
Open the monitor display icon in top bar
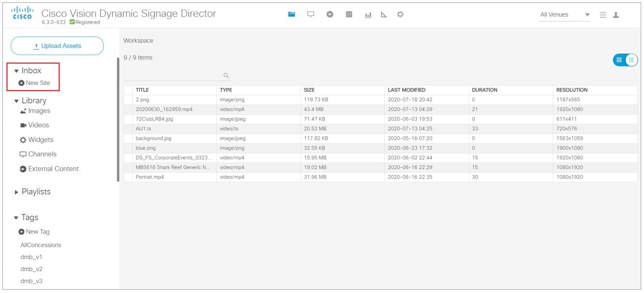311,15
